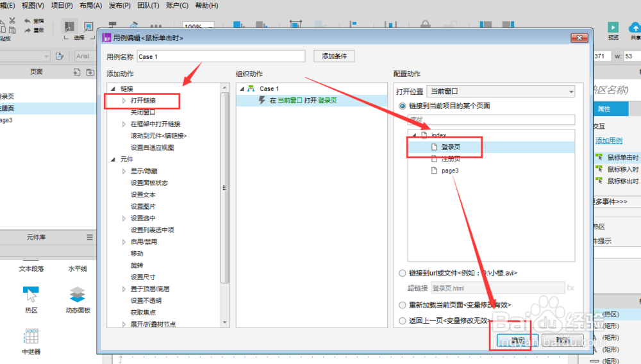Select the 设置不透明 action

pyautogui.click(x=146, y=301)
